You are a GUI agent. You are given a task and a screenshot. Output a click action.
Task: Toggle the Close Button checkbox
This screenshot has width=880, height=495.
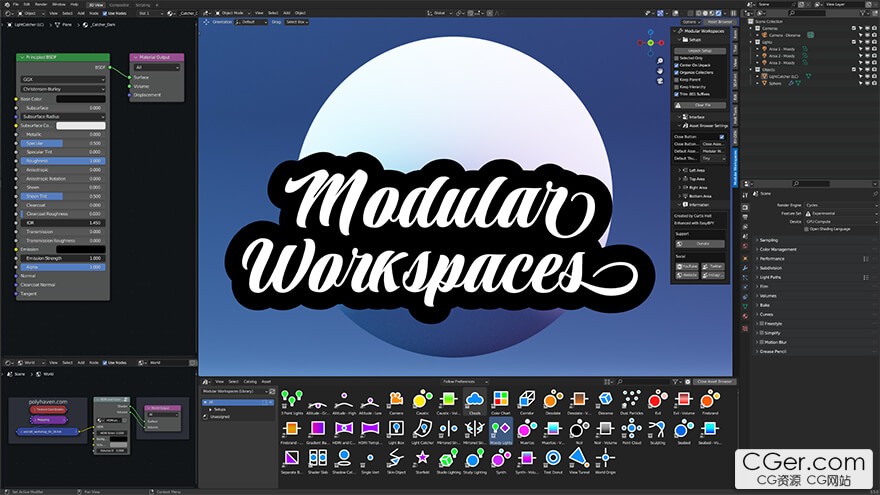pyautogui.click(x=722, y=137)
